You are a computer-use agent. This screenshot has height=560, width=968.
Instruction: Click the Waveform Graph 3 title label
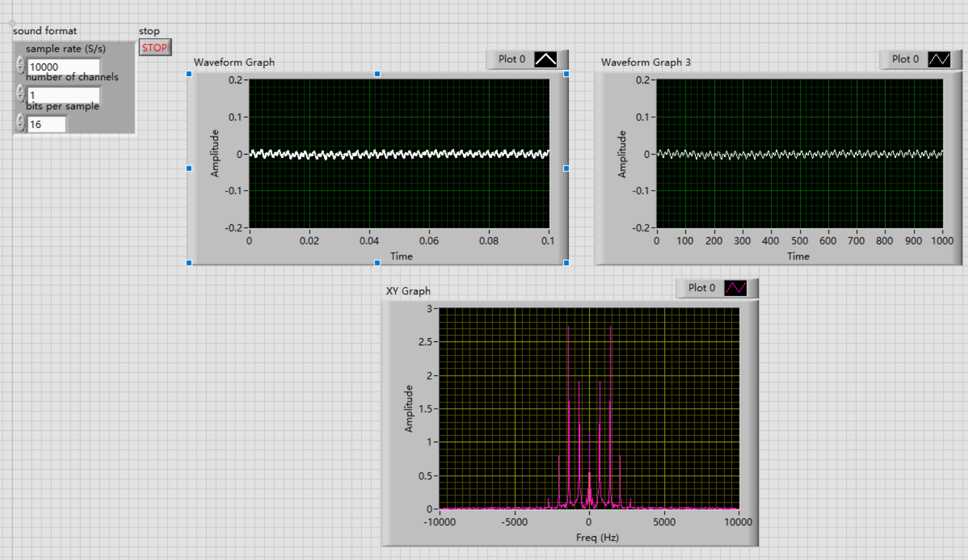pos(645,63)
